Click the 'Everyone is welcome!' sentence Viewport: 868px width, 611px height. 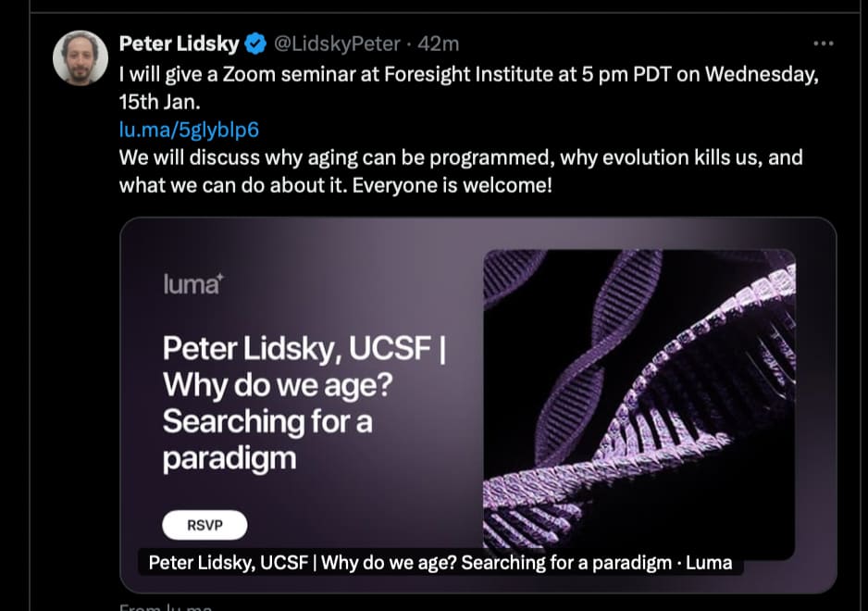coord(453,185)
